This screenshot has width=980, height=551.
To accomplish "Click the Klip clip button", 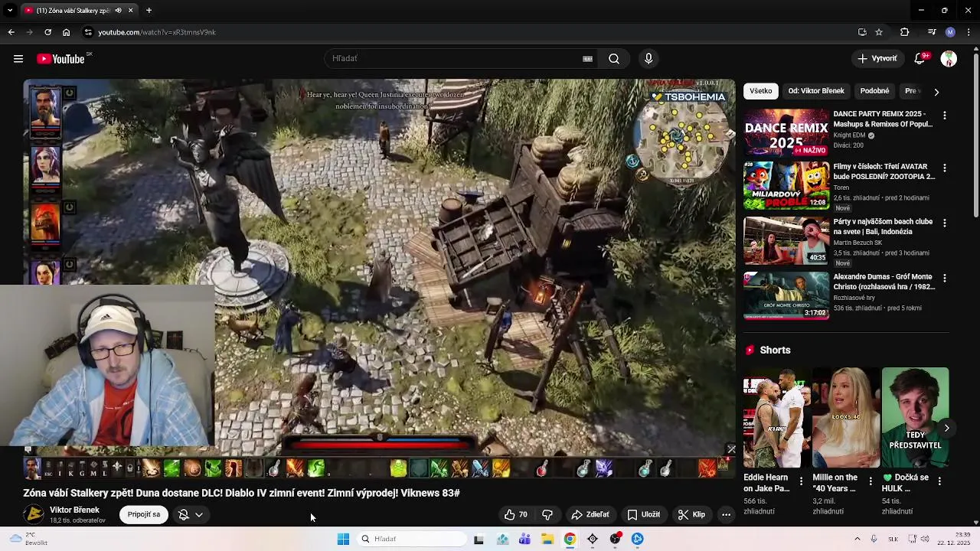I will (691, 515).
